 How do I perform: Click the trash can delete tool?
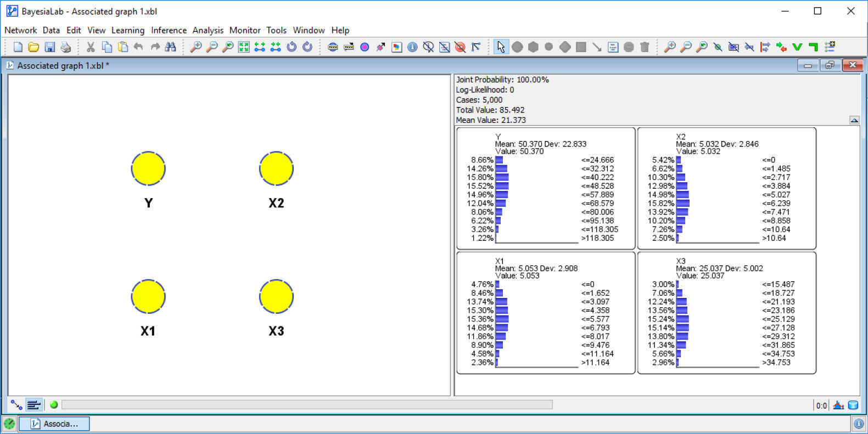(645, 47)
